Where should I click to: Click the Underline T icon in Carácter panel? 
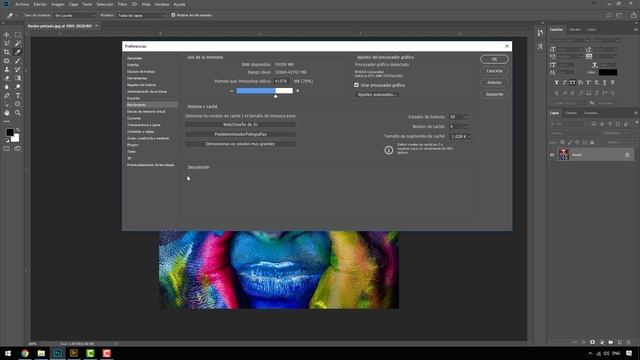tap(604, 82)
